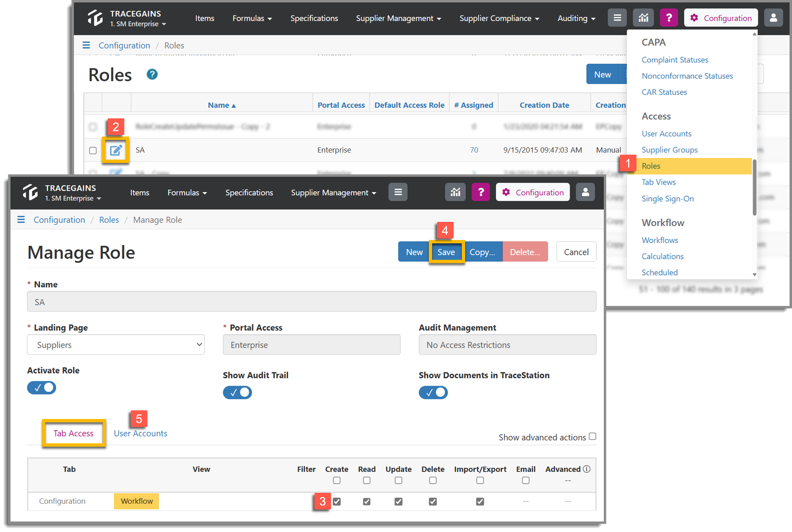
Task: Click the purple help icon in the Manage Role navbar
Action: [480, 192]
